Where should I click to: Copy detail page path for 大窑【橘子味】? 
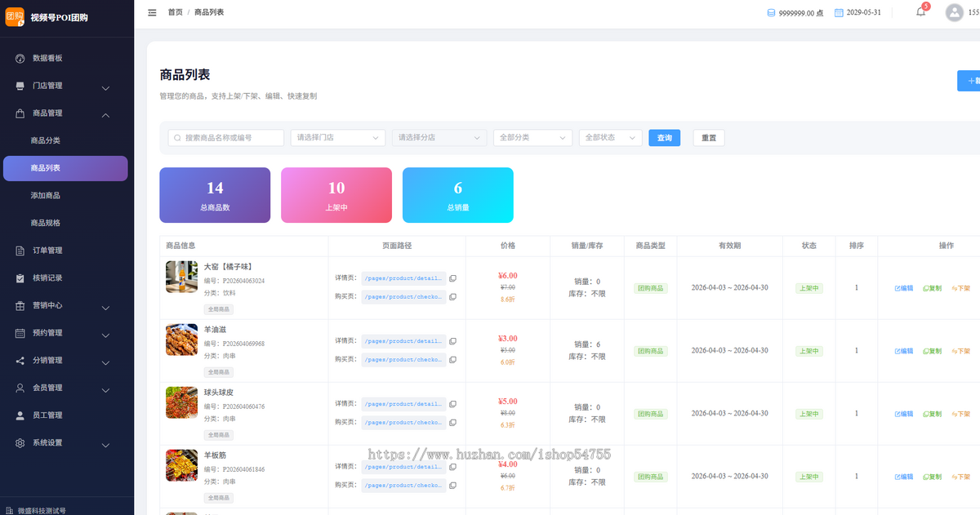(452, 278)
